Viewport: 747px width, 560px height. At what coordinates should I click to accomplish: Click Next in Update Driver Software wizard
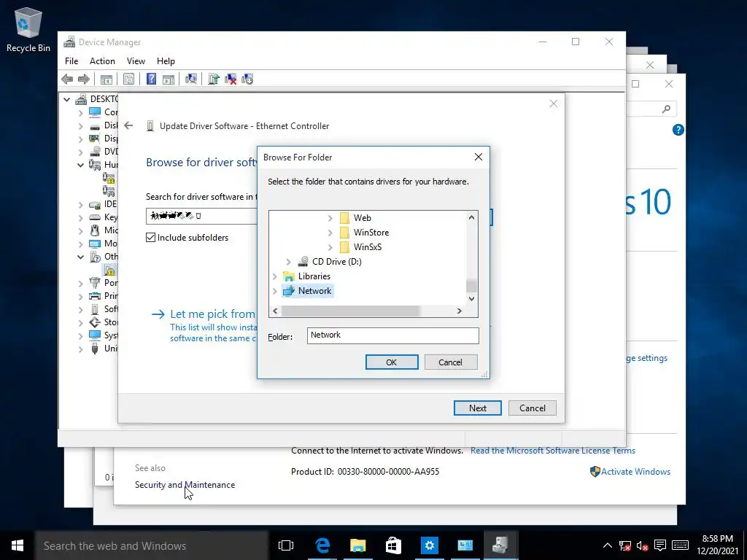[477, 408]
